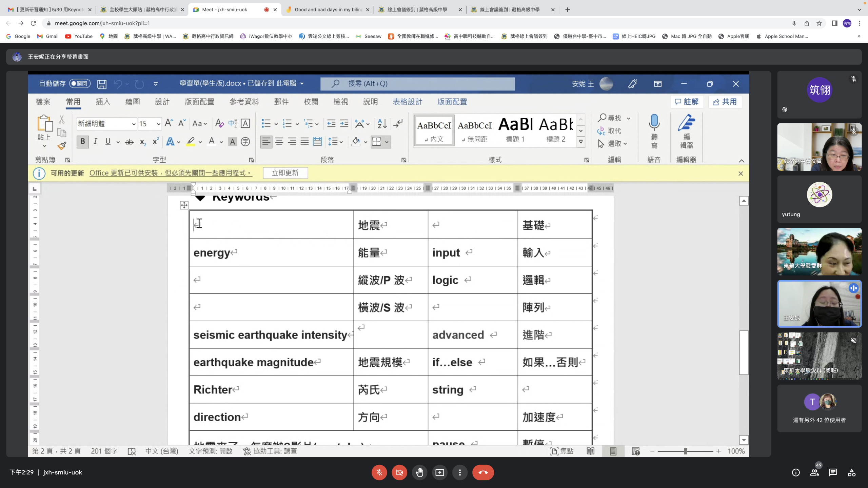This screenshot has width=868, height=488.
Task: Click the browser reload icon
Action: [33, 23]
